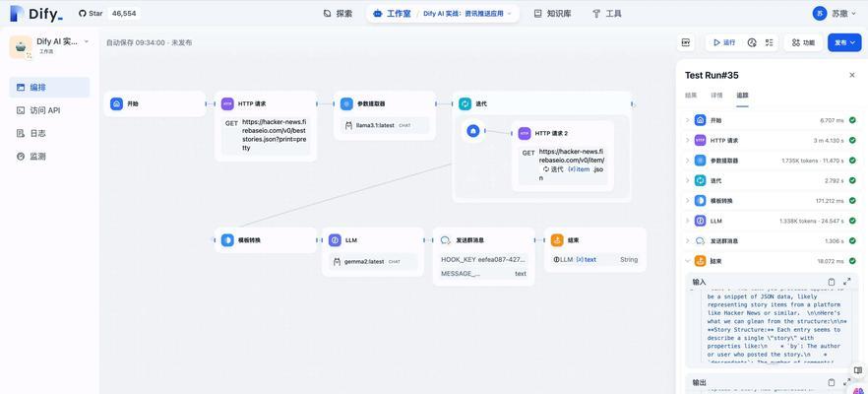Open 日志 in the sidebar
Viewport: 868px width, 394px height.
coord(49,134)
